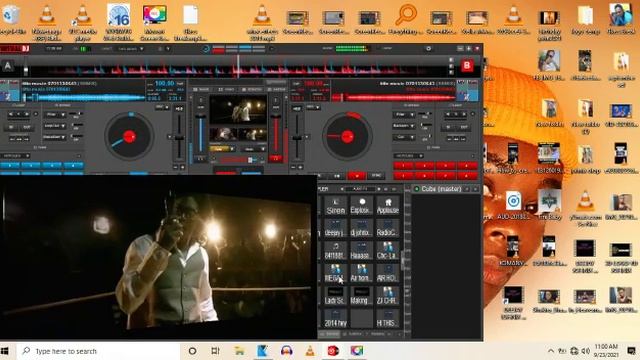This screenshot has width=640, height=360.
Task: Select Recycle Bin desktop icon
Action: click(11, 20)
